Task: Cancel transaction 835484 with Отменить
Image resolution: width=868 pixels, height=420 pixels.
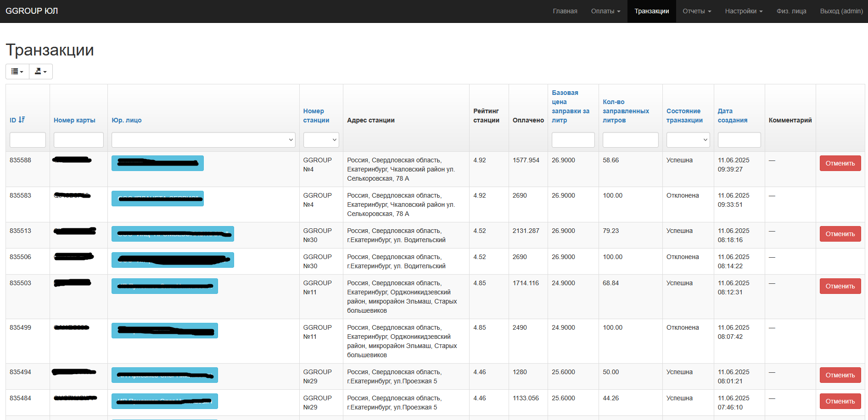Action: pyautogui.click(x=840, y=401)
